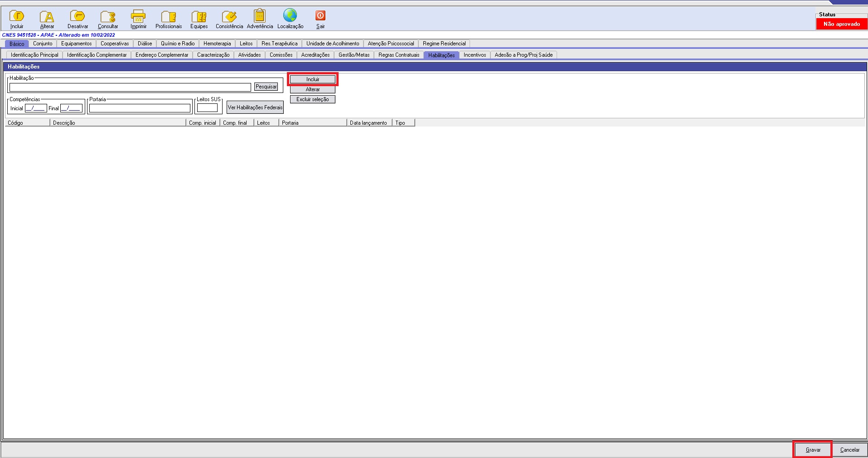The image size is (868, 458).
Task: Click the Portaria input field
Action: [140, 108]
